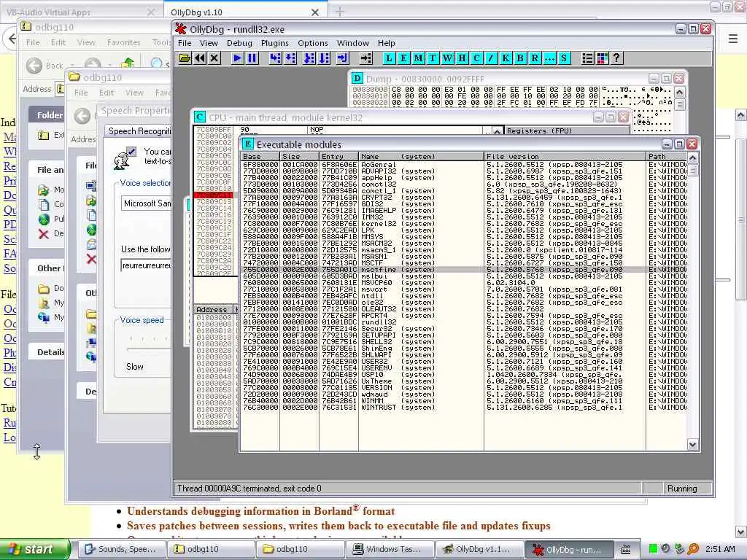The height and width of the screenshot is (560, 747).
Task: Sort modules by the Size column header
Action: click(x=299, y=156)
